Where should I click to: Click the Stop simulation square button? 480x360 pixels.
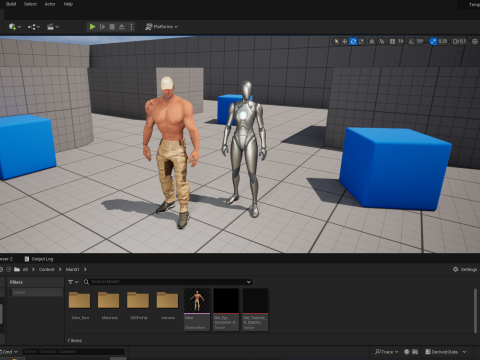tap(112, 27)
